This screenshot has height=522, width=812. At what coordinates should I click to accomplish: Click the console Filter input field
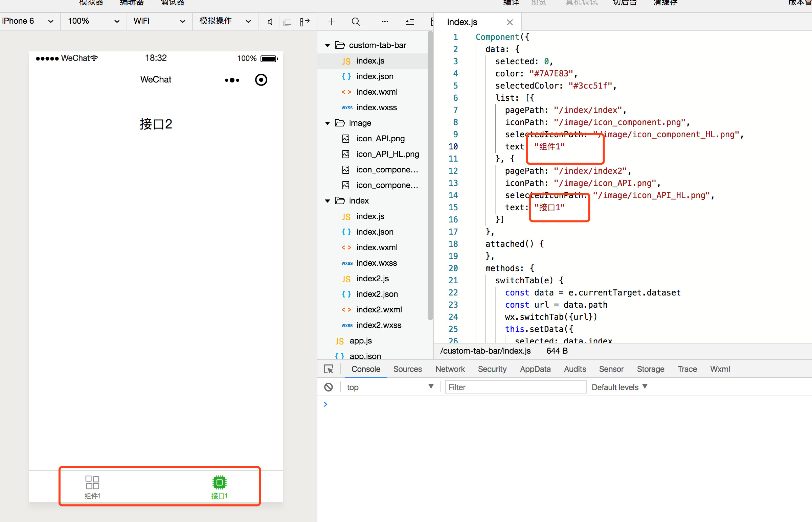tap(516, 387)
